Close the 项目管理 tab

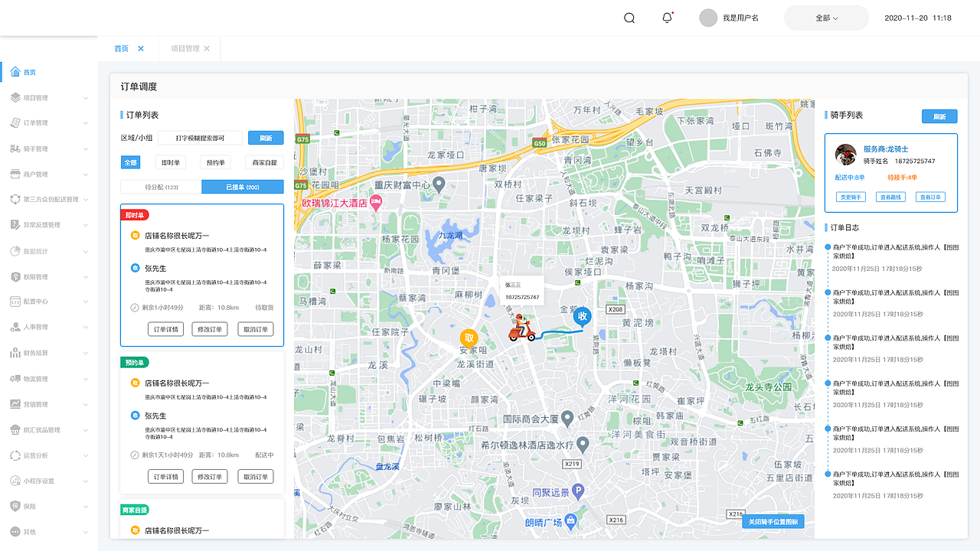[207, 48]
